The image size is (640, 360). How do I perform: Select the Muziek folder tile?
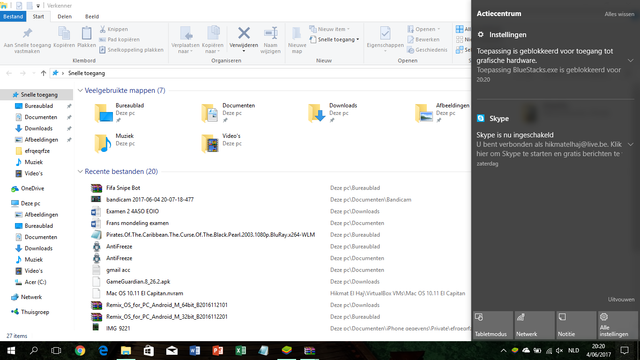pyautogui.click(x=115, y=143)
